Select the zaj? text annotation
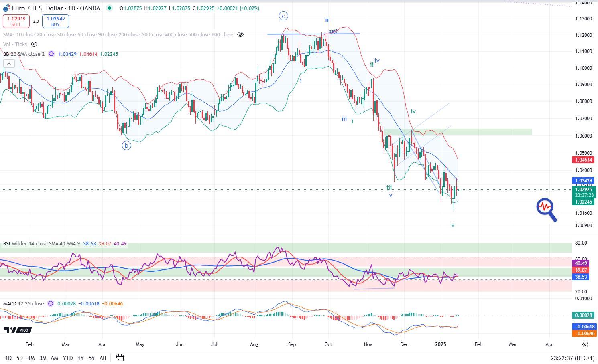 pyautogui.click(x=333, y=31)
